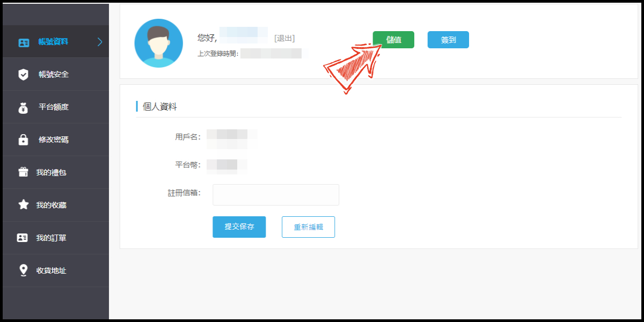The height and width of the screenshot is (322, 644).
Task: Click the green 儲值 button
Action: [393, 40]
